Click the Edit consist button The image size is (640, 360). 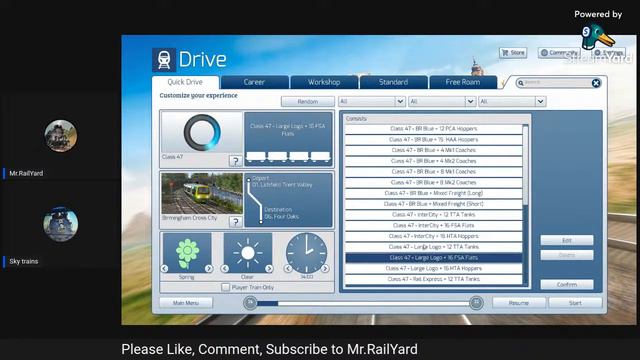pyautogui.click(x=567, y=240)
